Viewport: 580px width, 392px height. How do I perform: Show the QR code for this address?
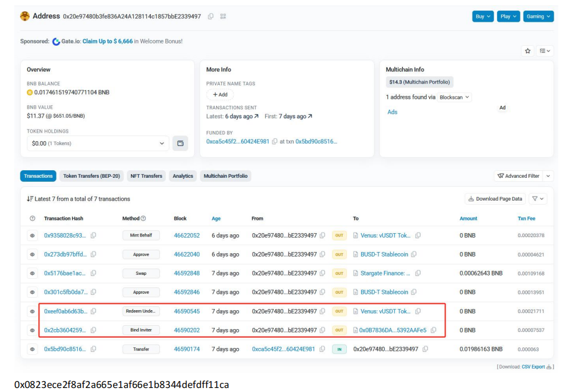pyautogui.click(x=223, y=17)
